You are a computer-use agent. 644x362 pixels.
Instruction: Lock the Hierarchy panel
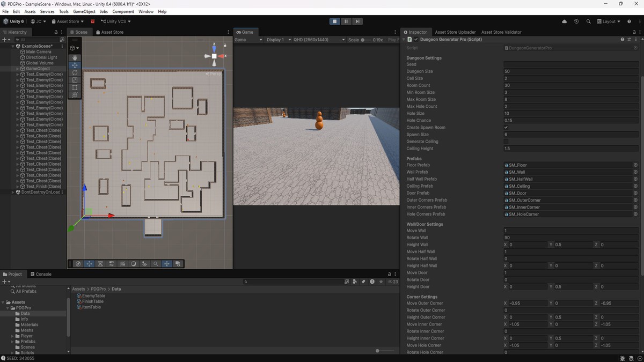(x=55, y=32)
